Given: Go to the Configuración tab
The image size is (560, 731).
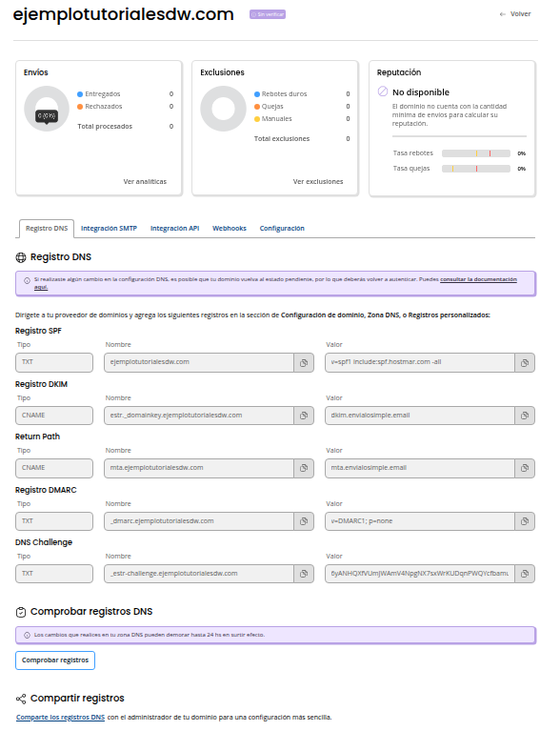Looking at the screenshot, I should click(282, 229).
